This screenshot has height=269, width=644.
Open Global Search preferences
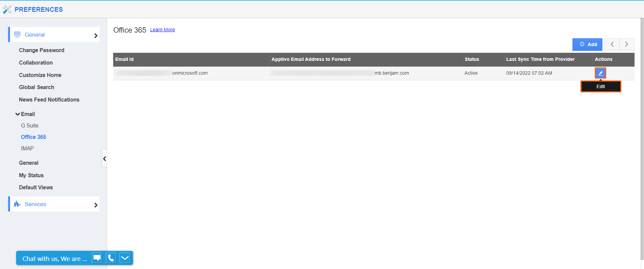[37, 87]
